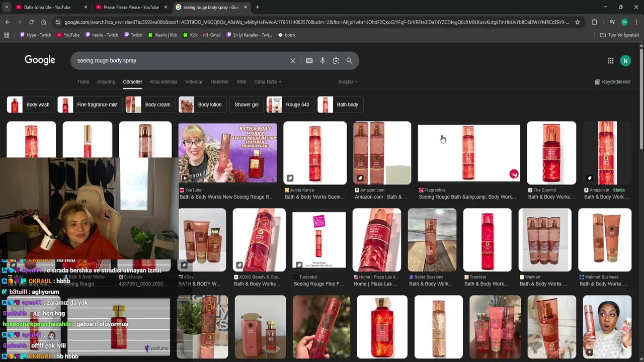Open the Kaydedilenler saved items
This screenshot has width=644, height=362.
point(612,82)
